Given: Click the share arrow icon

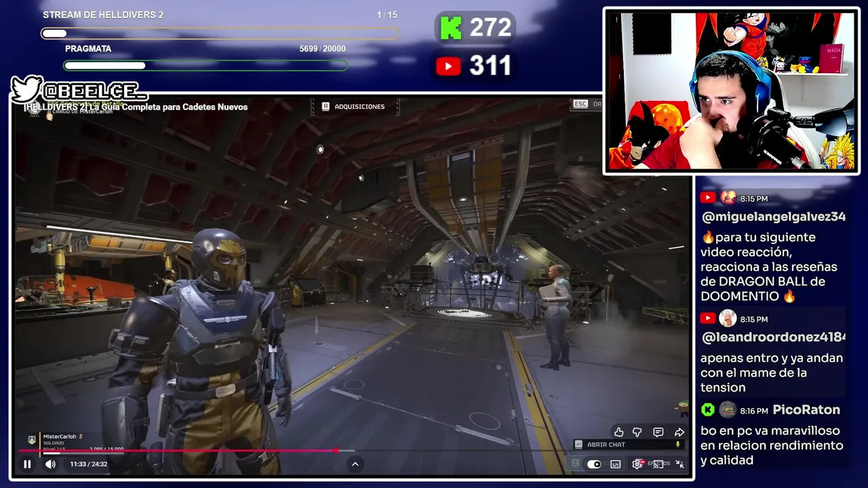Looking at the screenshot, I should point(679,432).
